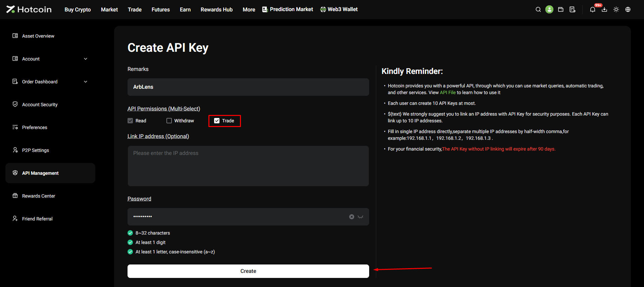Click the "8~32 characters" requirement text
644x287 pixels.
153,233
